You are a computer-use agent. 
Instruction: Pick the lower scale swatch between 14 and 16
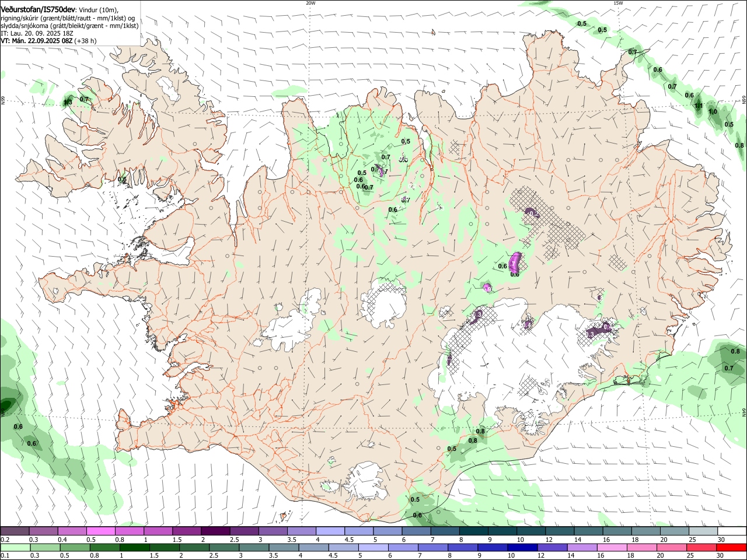[581, 547]
